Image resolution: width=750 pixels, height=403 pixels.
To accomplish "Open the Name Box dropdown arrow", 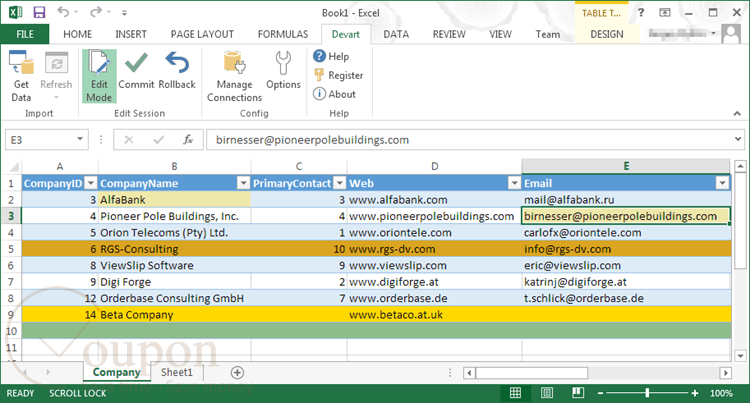I will [80, 139].
